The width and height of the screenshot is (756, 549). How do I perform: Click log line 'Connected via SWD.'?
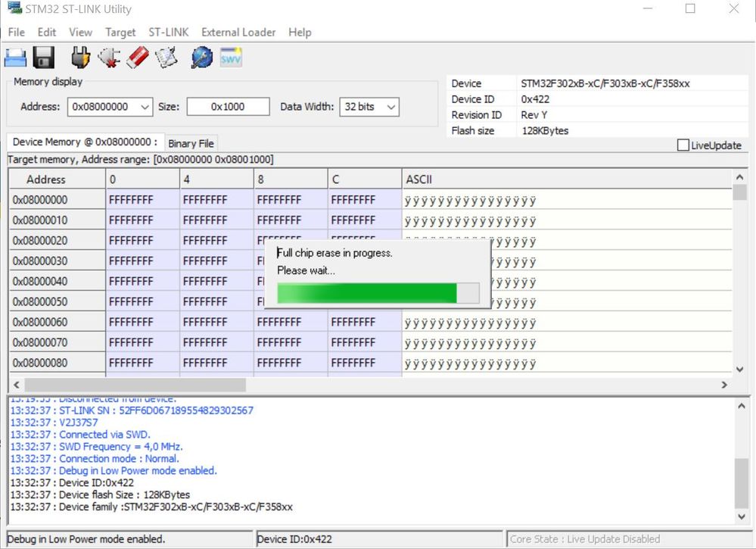point(80,435)
